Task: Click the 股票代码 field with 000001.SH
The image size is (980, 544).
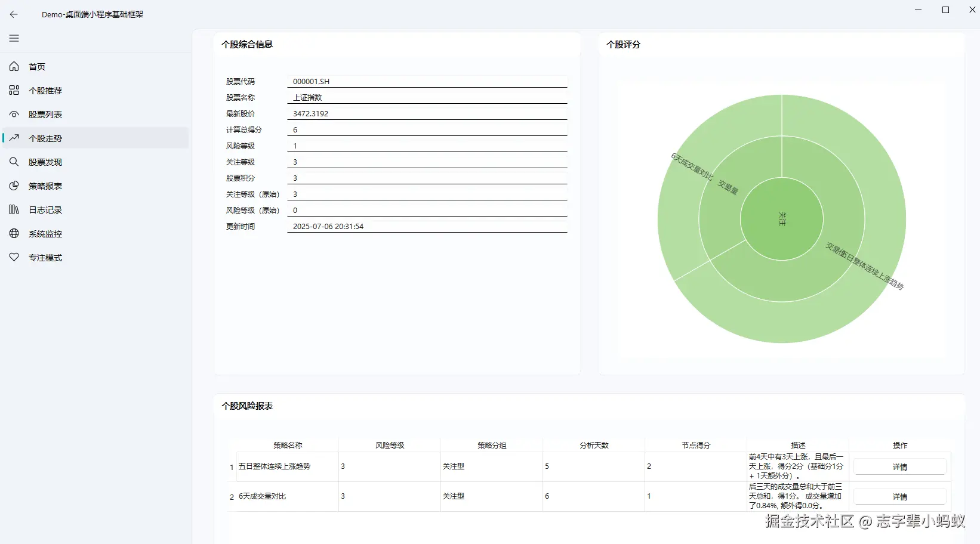Action: click(x=427, y=81)
